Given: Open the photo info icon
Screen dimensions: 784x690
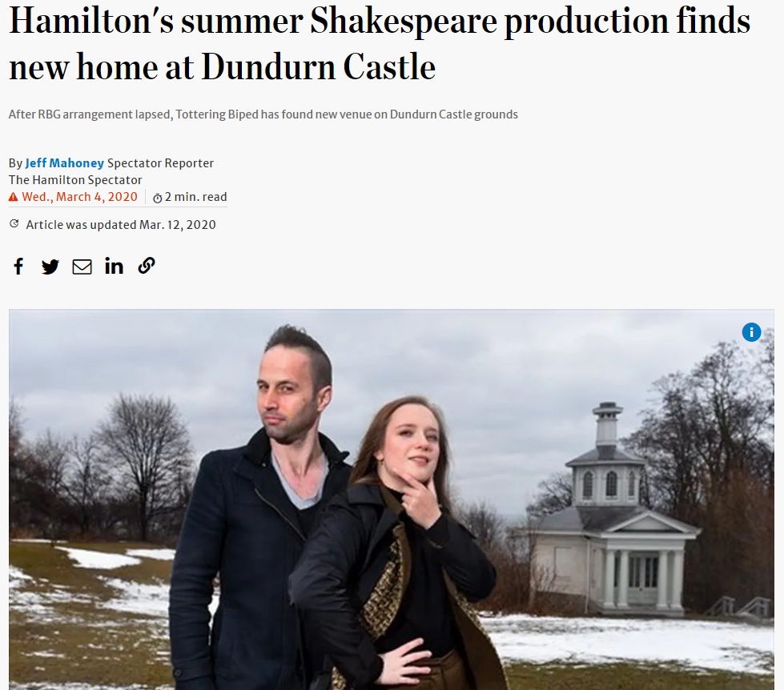Looking at the screenshot, I should [751, 331].
